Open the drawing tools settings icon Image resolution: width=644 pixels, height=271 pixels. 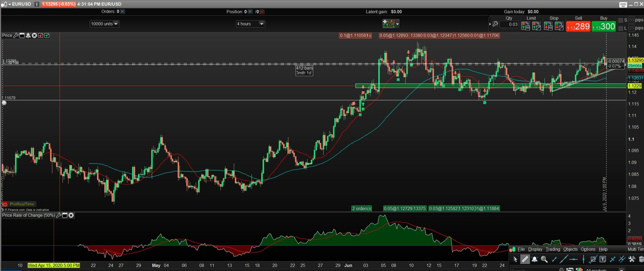point(632,259)
